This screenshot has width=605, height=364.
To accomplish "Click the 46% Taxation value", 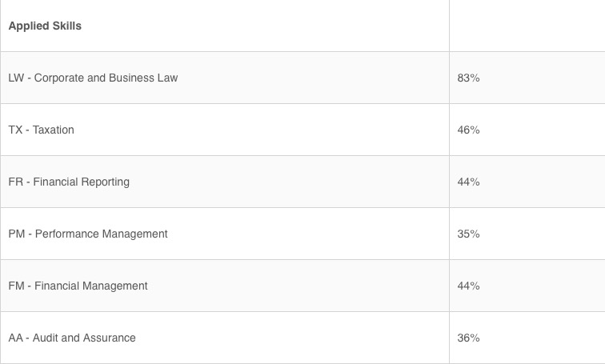I will tap(468, 130).
